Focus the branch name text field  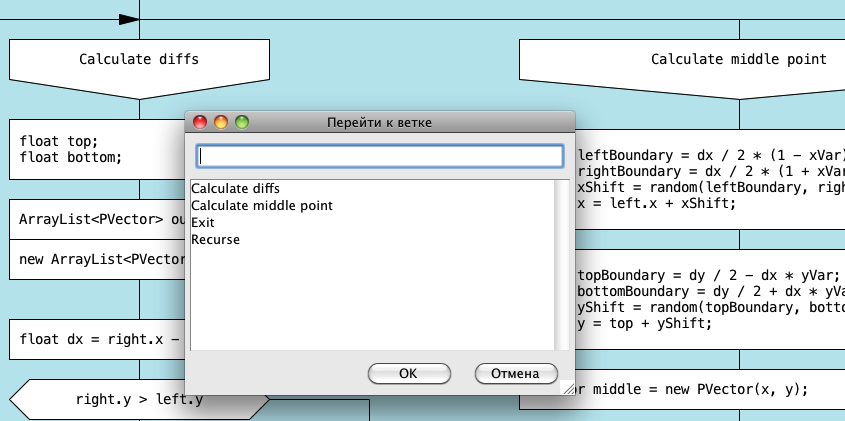point(380,156)
